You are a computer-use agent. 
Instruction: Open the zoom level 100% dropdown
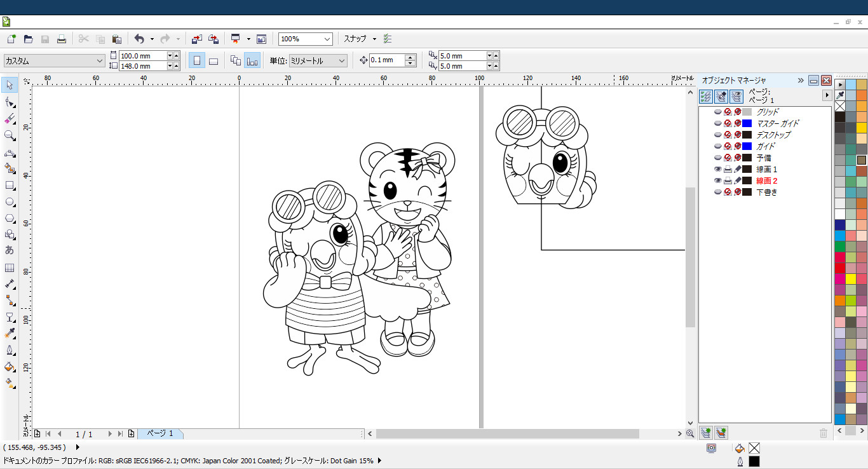(327, 39)
